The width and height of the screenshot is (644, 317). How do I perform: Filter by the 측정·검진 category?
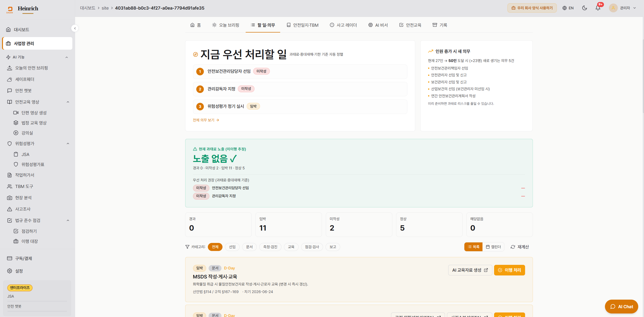coord(270,247)
